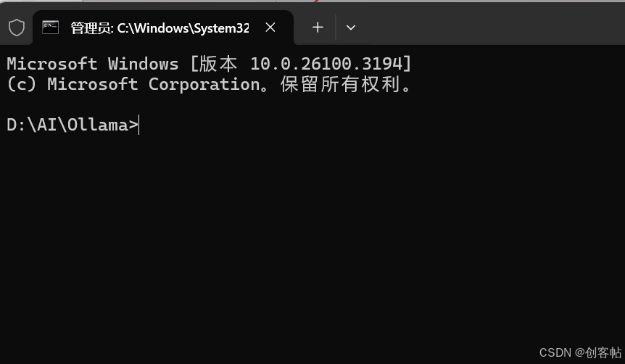
Task: Click at the D:\AI\Ollama> prompt cursor
Action: (x=138, y=125)
